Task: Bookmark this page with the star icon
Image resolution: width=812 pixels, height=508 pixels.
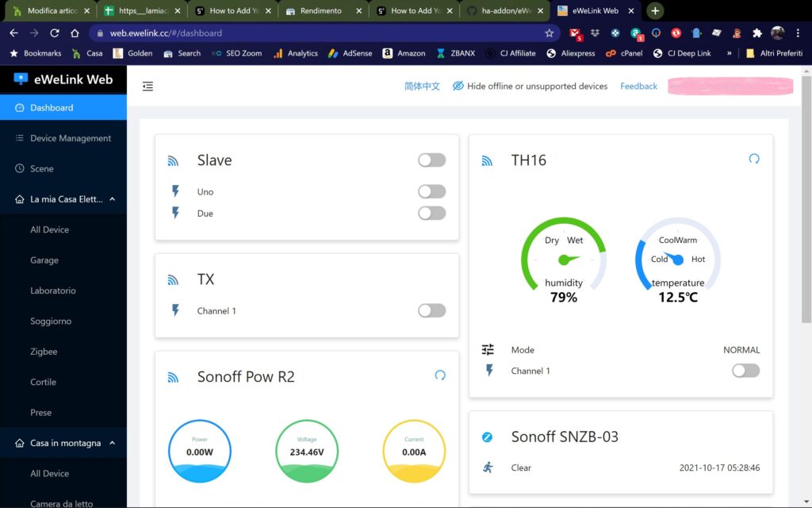Action: click(549, 33)
